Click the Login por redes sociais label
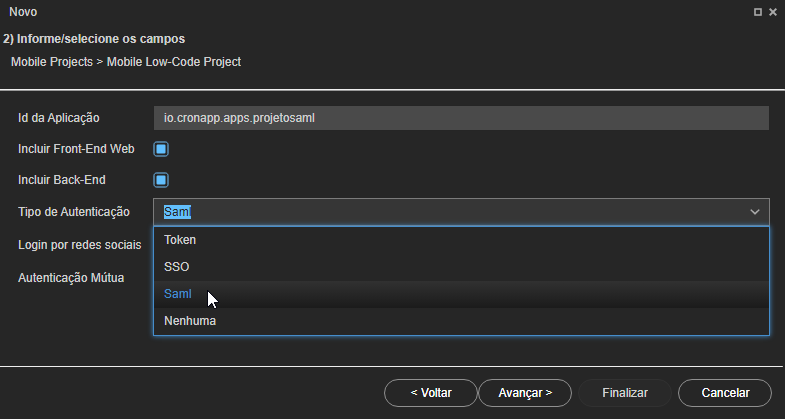Viewport: 785px width, 419px height. click(80, 245)
